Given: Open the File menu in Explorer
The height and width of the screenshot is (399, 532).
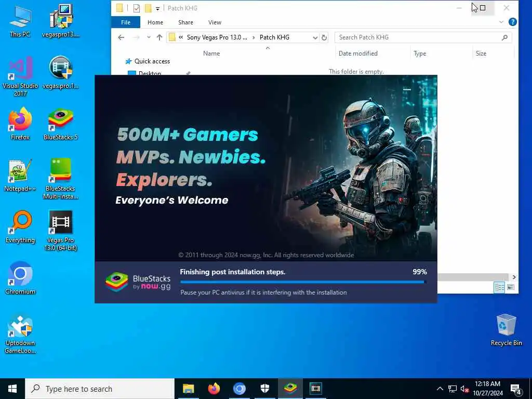Looking at the screenshot, I should coord(126,22).
